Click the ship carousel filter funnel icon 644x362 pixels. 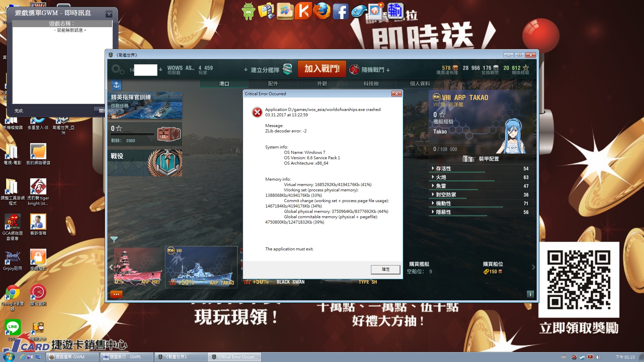tap(114, 239)
